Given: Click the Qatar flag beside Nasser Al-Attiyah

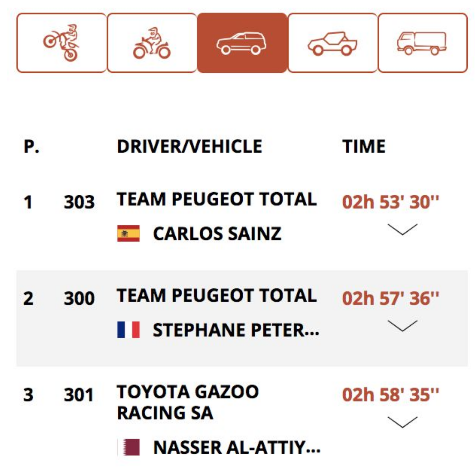Looking at the screenshot, I should [x=129, y=447].
